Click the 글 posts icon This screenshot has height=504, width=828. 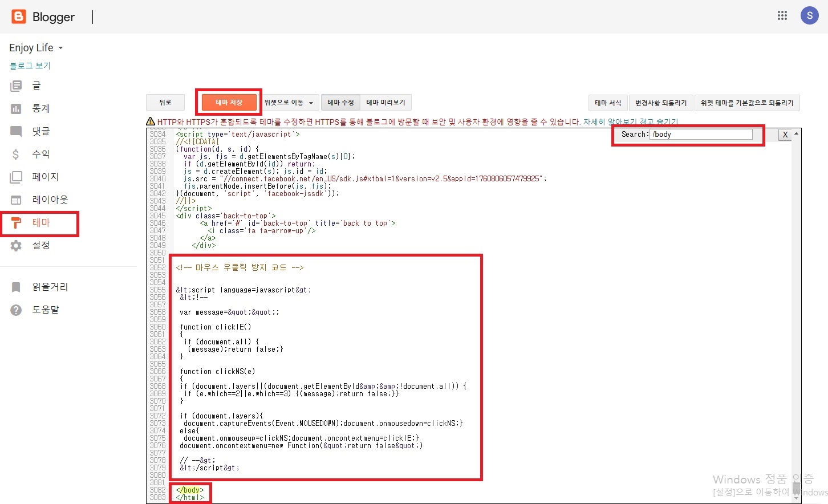pyautogui.click(x=16, y=86)
